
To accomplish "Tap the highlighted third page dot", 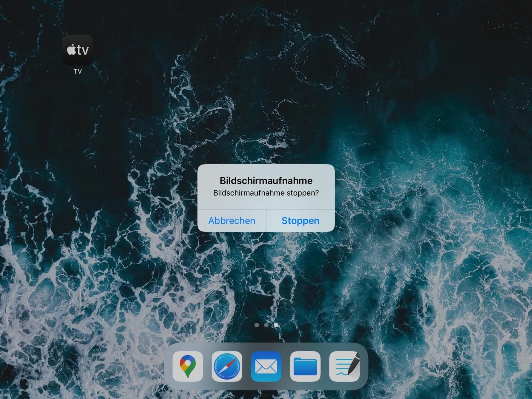I will click(x=276, y=325).
